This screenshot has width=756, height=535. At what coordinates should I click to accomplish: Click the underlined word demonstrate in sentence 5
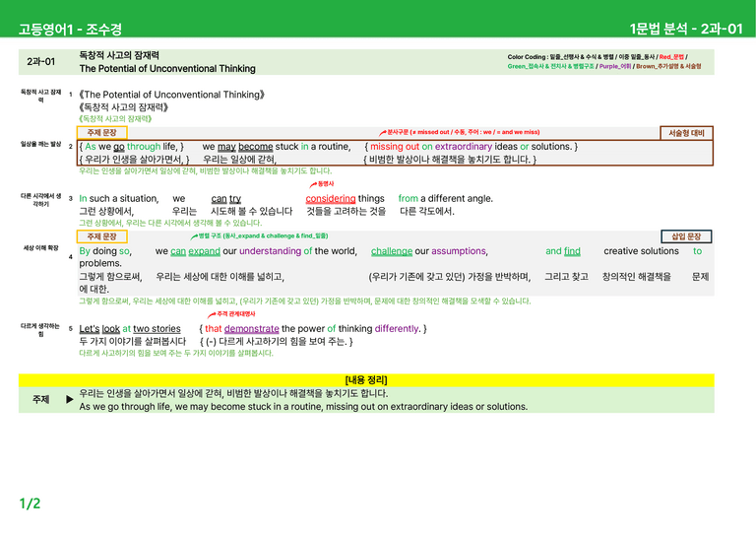(251, 328)
